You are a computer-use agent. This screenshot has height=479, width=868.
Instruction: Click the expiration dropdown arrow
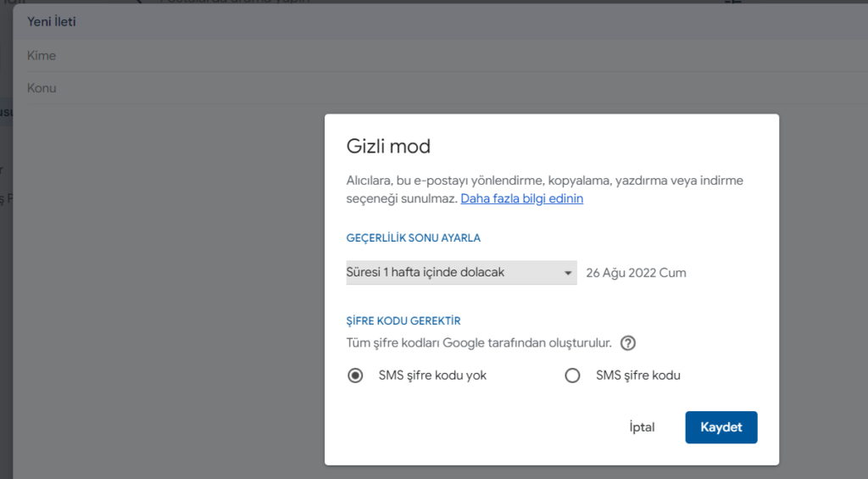[568, 273]
